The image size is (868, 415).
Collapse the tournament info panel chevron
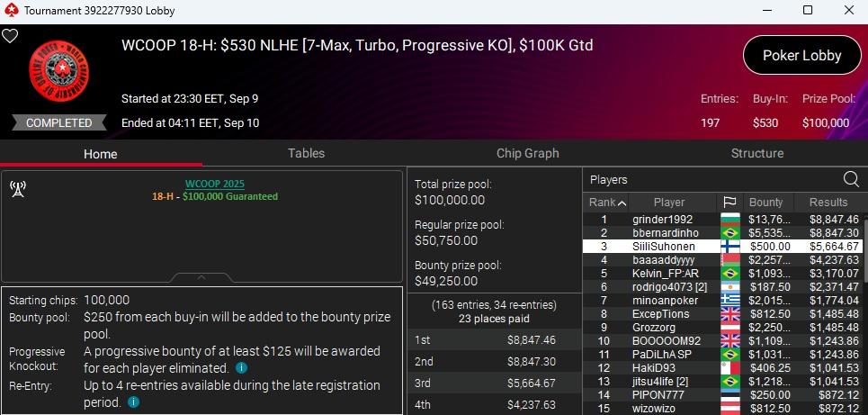201,277
